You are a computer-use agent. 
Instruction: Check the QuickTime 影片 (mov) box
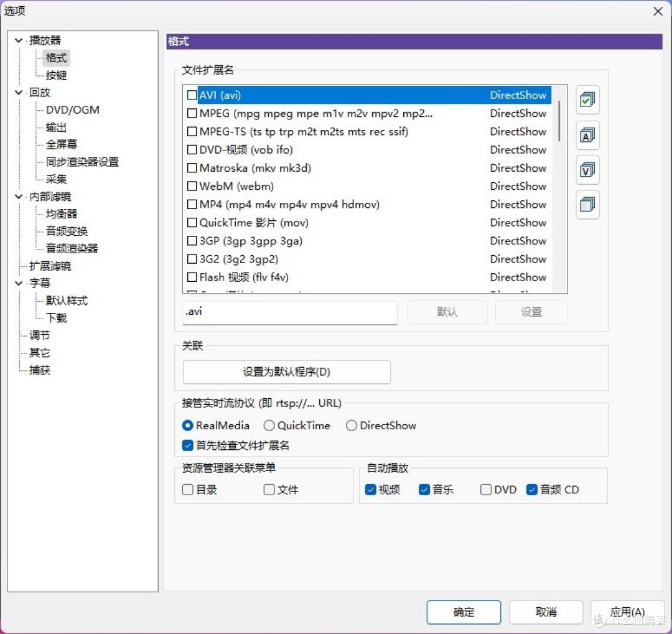(192, 223)
